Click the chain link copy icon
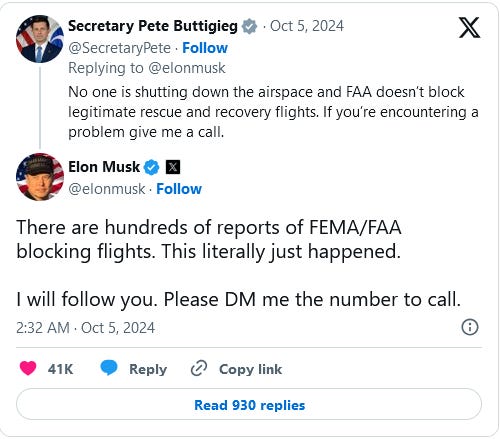This screenshot has height=439, width=500. tap(199, 368)
